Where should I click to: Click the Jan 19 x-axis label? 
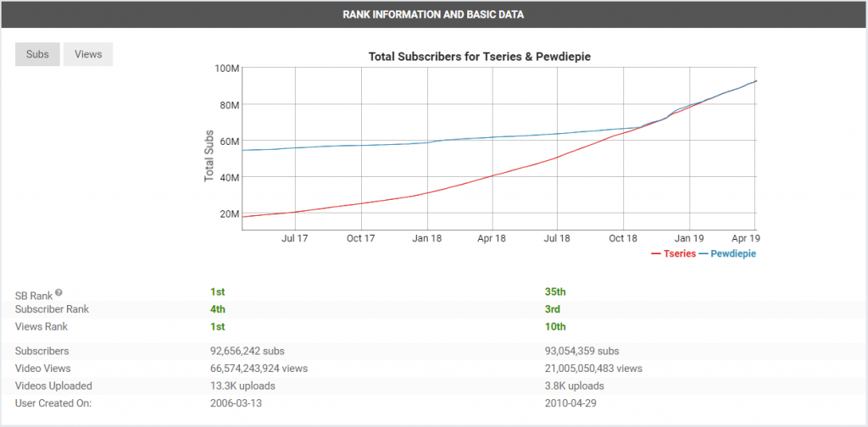[x=689, y=238]
